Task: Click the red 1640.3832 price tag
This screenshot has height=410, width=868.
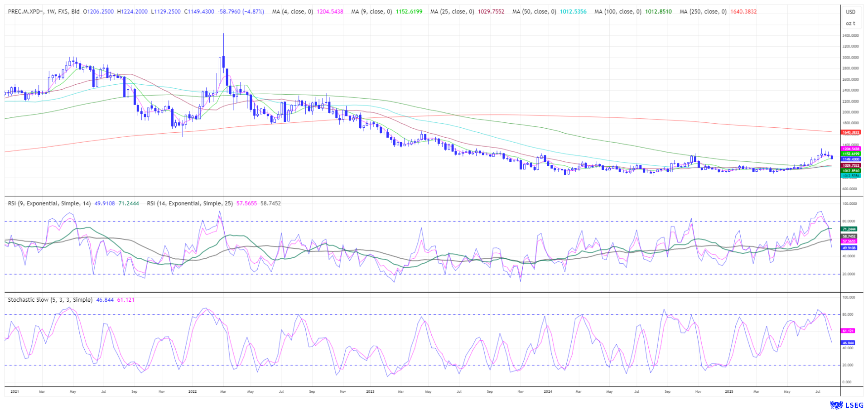Action: [x=850, y=132]
